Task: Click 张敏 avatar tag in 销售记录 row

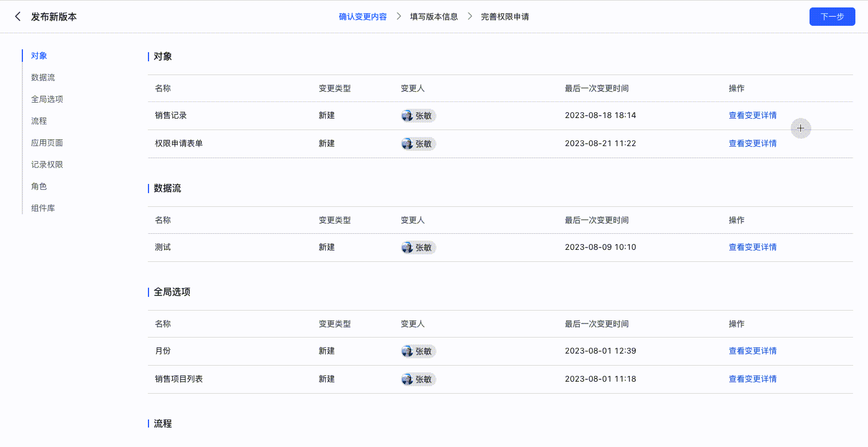Action: tap(419, 116)
